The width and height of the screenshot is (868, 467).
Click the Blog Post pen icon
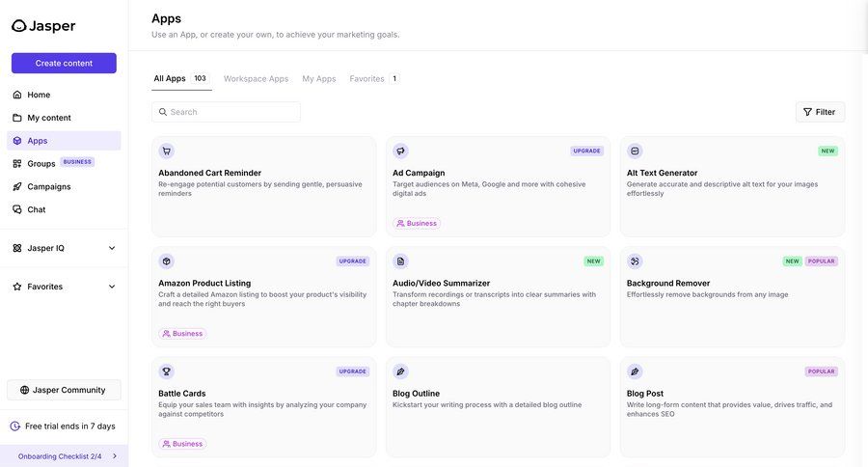pyautogui.click(x=635, y=371)
